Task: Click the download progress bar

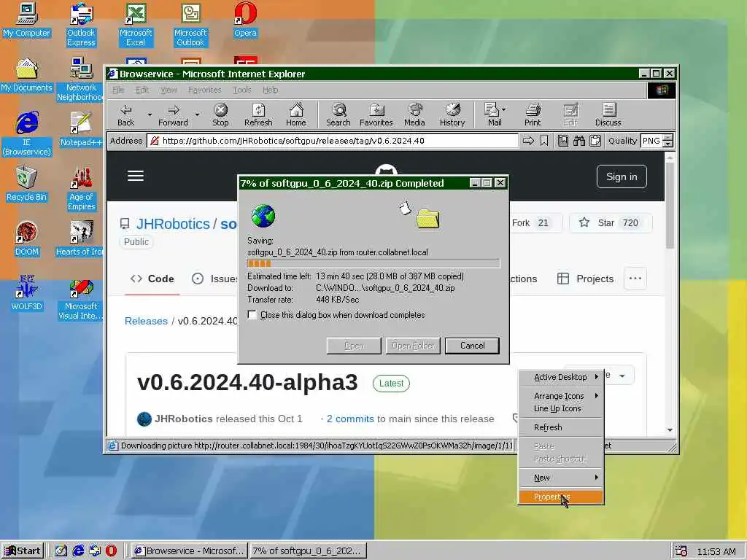Action: [373, 263]
